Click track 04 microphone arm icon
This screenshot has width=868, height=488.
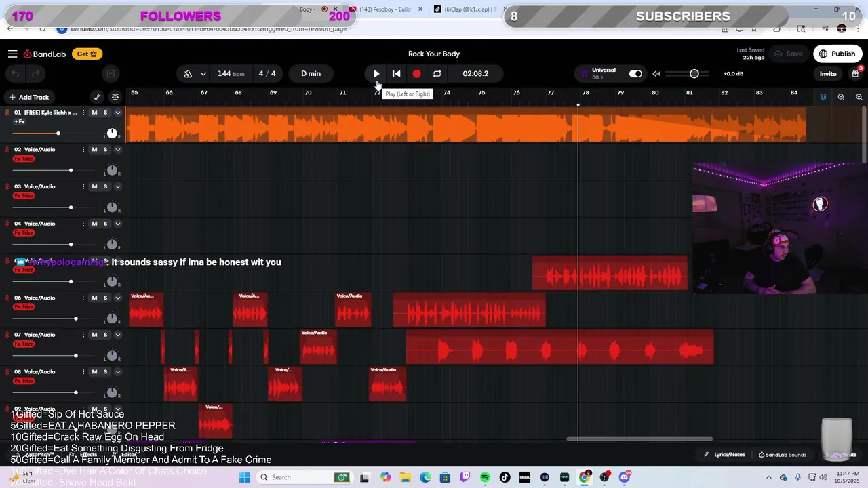pos(7,224)
